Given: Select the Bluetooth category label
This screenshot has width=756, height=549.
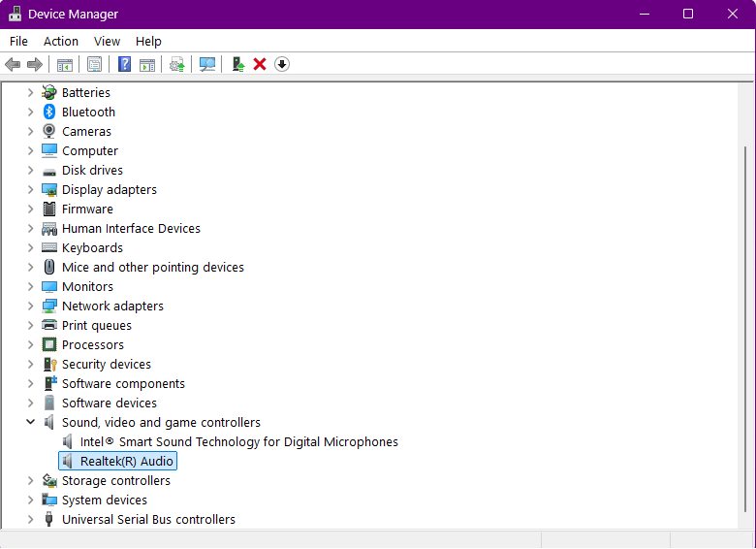Looking at the screenshot, I should pos(89,112).
